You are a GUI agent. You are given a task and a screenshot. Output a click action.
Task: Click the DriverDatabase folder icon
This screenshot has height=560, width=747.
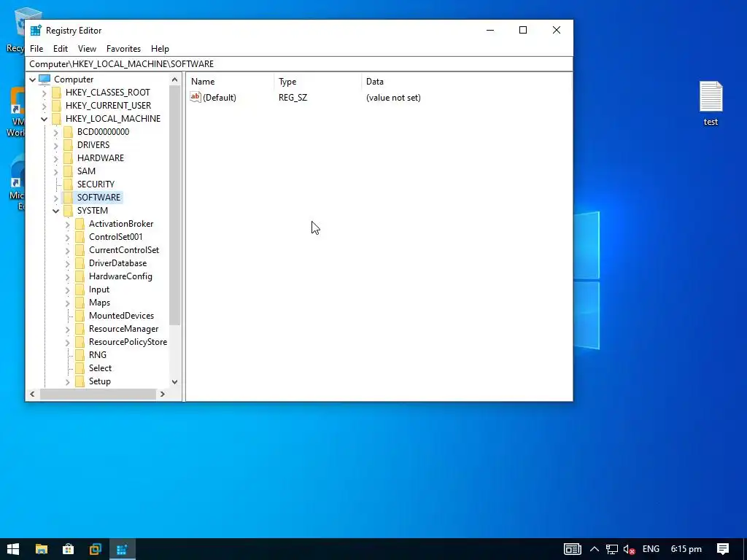tap(80, 263)
